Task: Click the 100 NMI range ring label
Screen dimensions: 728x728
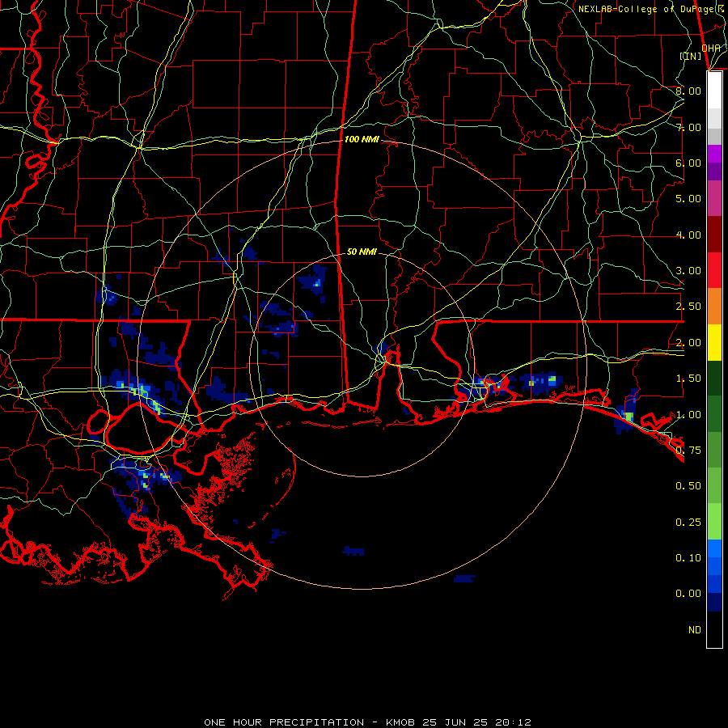Action: (362, 139)
